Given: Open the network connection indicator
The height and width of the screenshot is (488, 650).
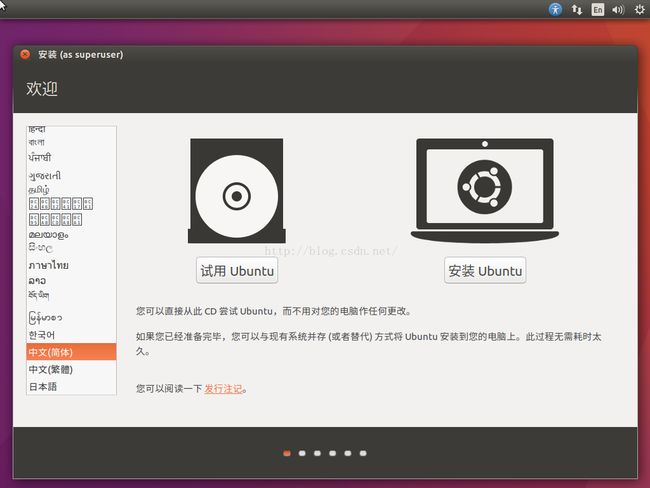Looking at the screenshot, I should 577,9.
